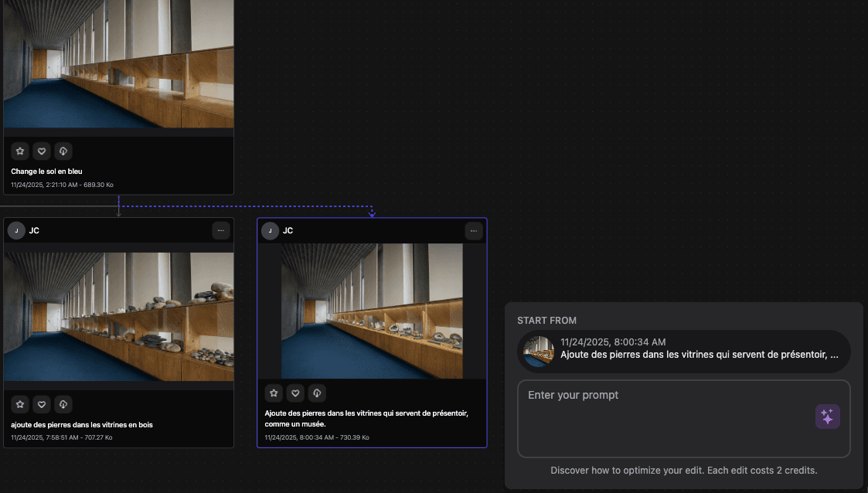Image resolution: width=868 pixels, height=493 pixels.
Task: Like the 'Change le sol en bleu' image
Action: [42, 151]
